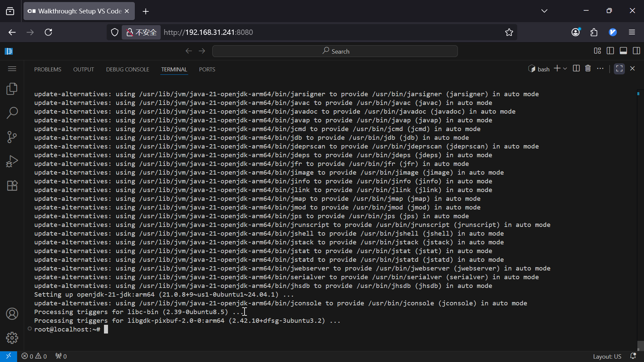This screenshot has width=644, height=362.
Task: Open the Explorer view in activity bar
Action: point(12,89)
